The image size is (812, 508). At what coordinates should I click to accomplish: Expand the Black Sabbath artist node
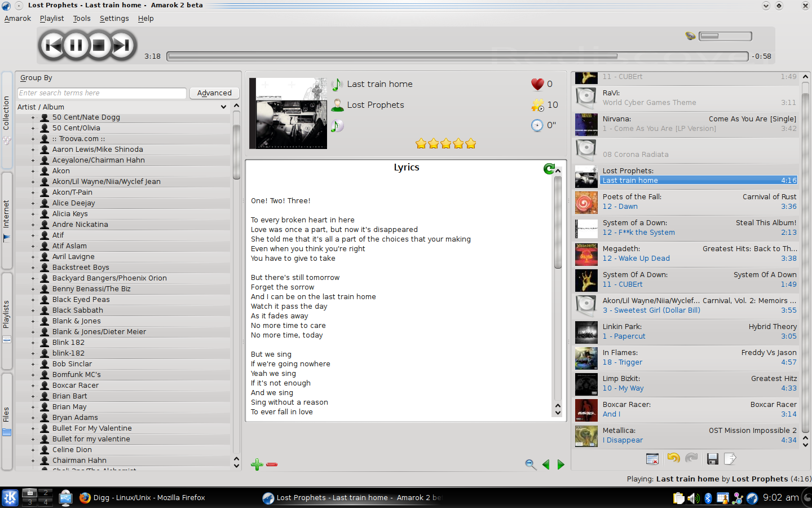[x=33, y=310]
